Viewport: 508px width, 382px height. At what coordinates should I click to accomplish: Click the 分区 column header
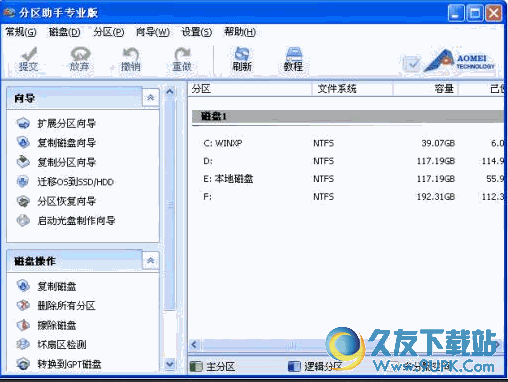(x=249, y=89)
